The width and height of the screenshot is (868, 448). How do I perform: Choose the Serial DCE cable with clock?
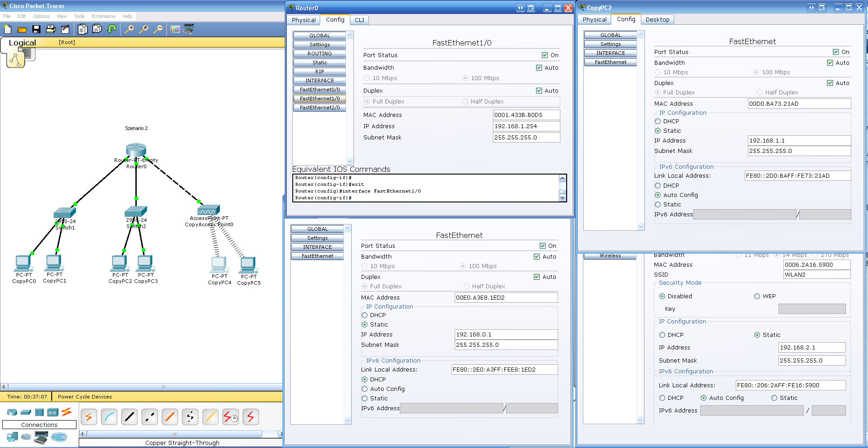(x=231, y=417)
